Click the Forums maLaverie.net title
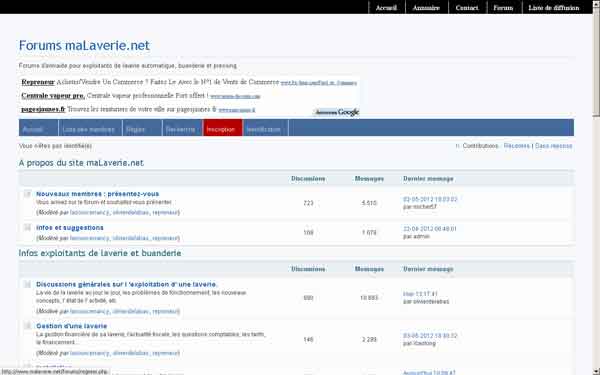The width and height of the screenshot is (600, 375). tap(84, 46)
